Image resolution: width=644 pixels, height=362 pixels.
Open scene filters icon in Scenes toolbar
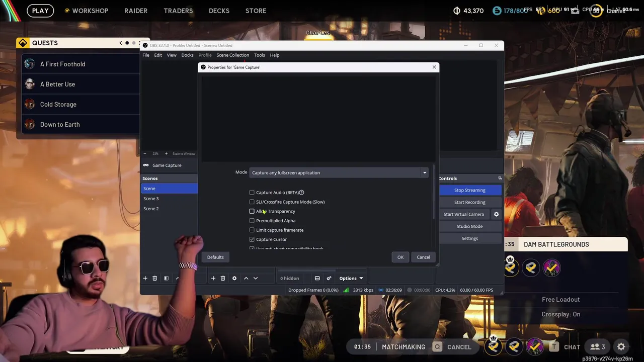pyautogui.click(x=166, y=278)
